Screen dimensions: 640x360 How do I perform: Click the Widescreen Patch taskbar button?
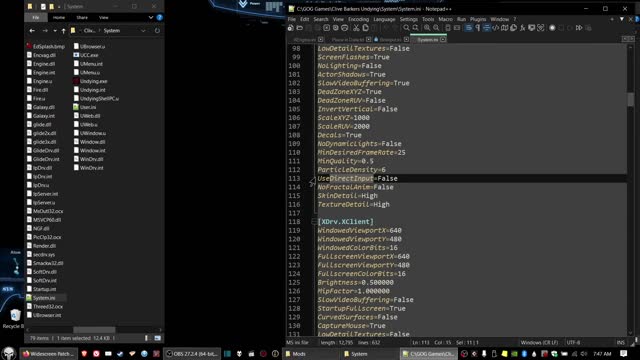pos(49,354)
